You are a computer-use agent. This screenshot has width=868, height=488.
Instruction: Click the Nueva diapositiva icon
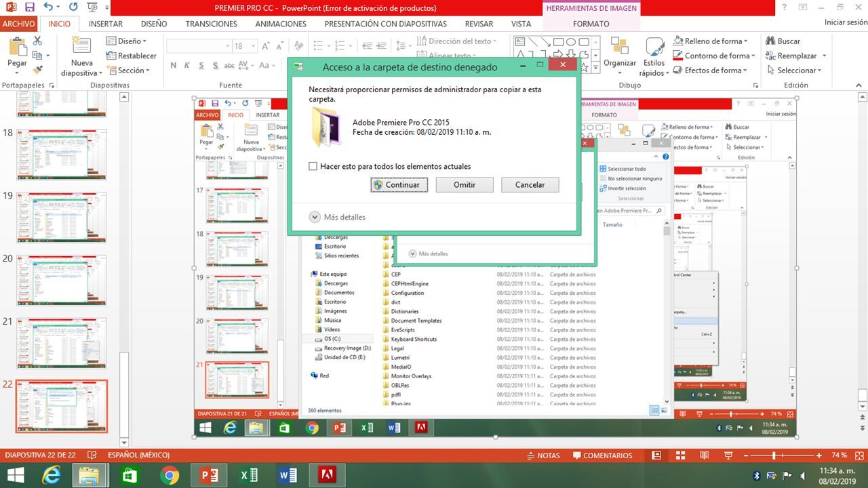pos(81,46)
